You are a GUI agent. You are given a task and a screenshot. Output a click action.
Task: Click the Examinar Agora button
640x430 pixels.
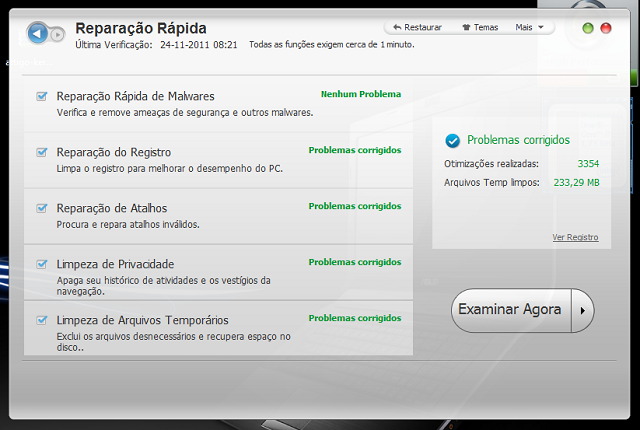click(511, 310)
